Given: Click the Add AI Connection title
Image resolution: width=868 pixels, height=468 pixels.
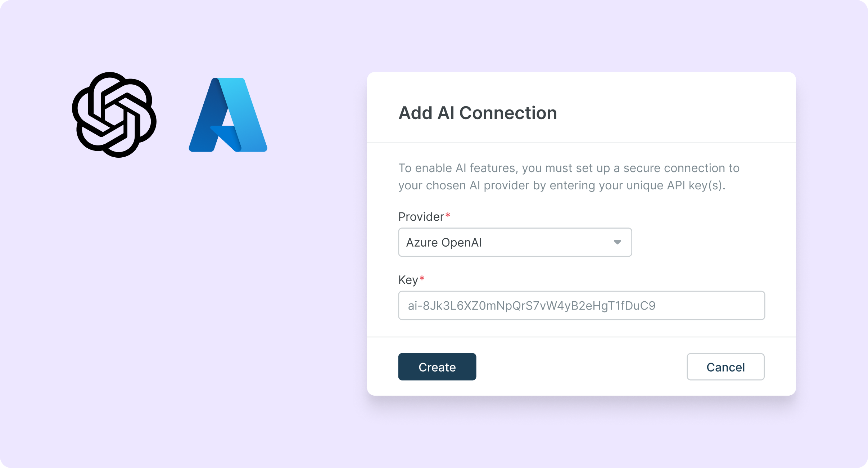Looking at the screenshot, I should pyautogui.click(x=478, y=113).
